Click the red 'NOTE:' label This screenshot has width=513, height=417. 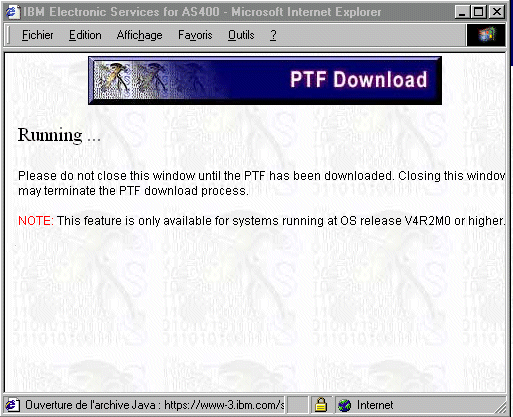(36, 221)
